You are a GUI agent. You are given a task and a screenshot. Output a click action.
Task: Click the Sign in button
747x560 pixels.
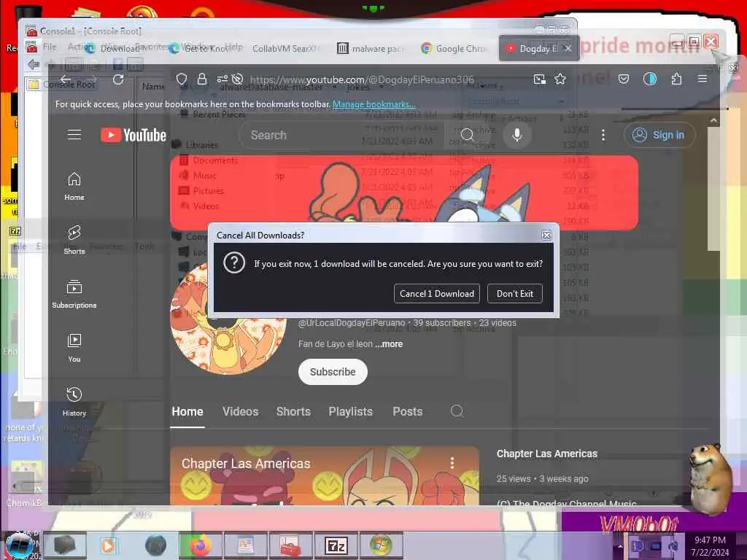coord(659,135)
